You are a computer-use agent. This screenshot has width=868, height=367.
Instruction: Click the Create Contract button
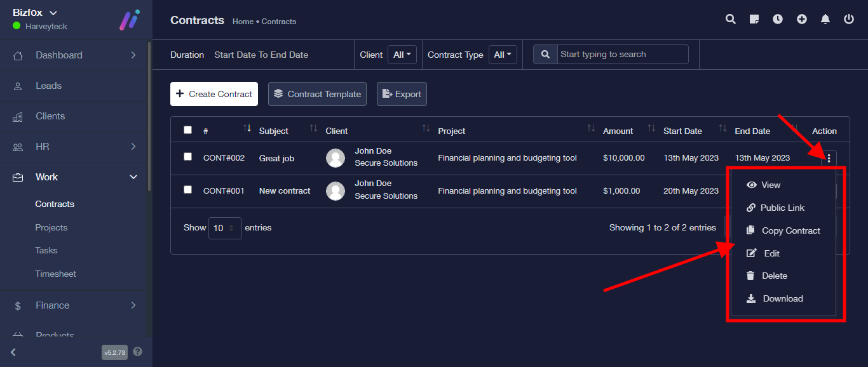[214, 94]
